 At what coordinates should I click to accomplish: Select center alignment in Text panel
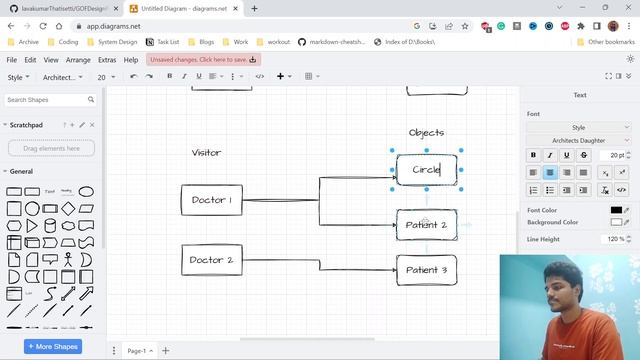click(x=550, y=173)
